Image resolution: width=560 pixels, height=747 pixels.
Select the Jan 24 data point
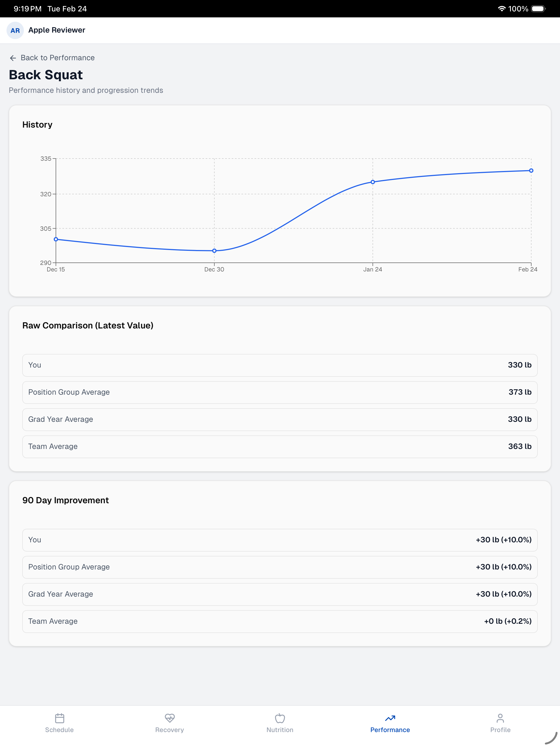click(373, 182)
